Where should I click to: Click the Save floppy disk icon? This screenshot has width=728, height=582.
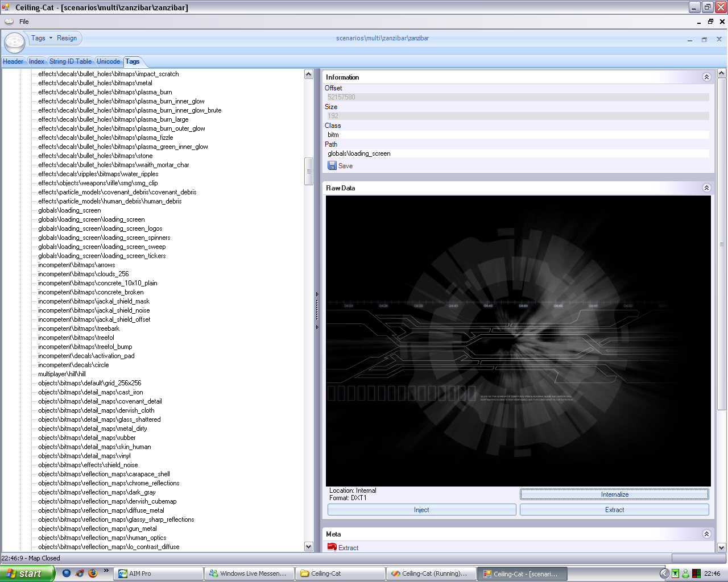pos(332,165)
